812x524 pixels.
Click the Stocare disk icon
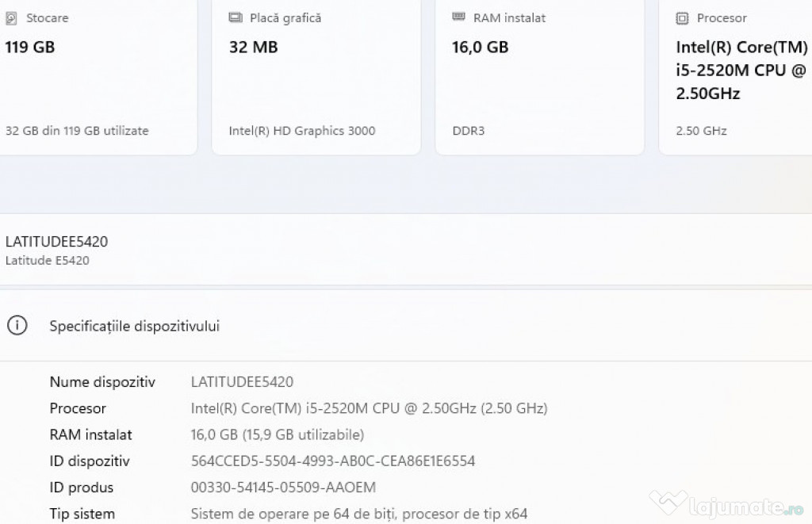click(x=11, y=18)
